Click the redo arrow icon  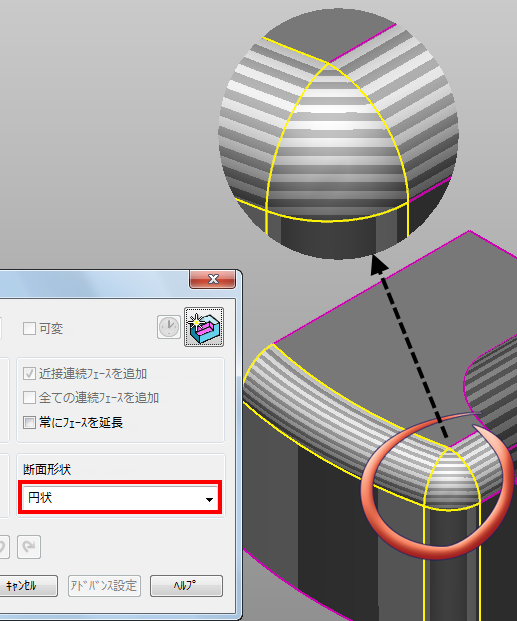[29, 547]
